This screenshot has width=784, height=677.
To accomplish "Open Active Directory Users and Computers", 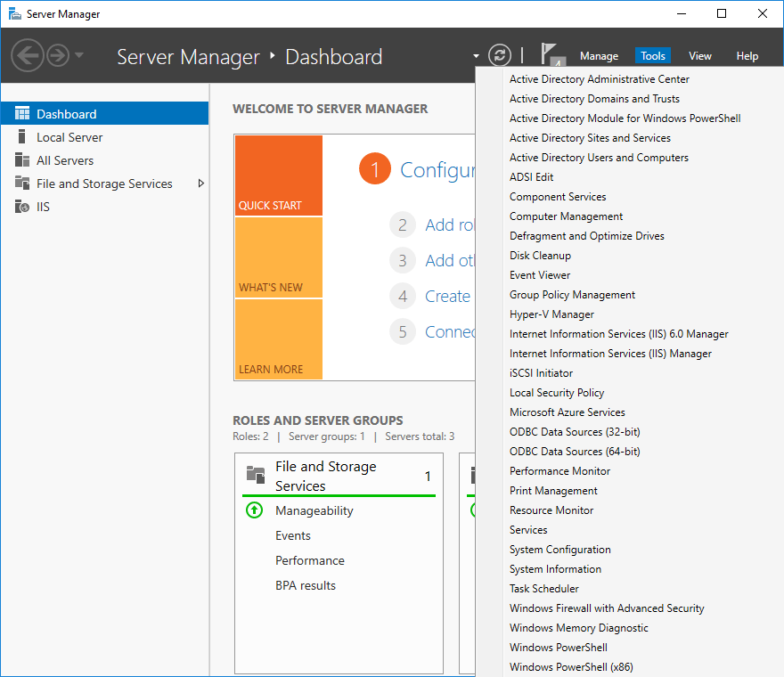I will click(x=599, y=158).
